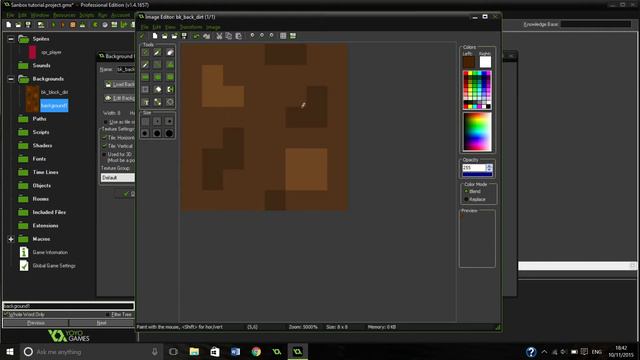
Task: Select the Draw line tool
Action: tap(158, 64)
